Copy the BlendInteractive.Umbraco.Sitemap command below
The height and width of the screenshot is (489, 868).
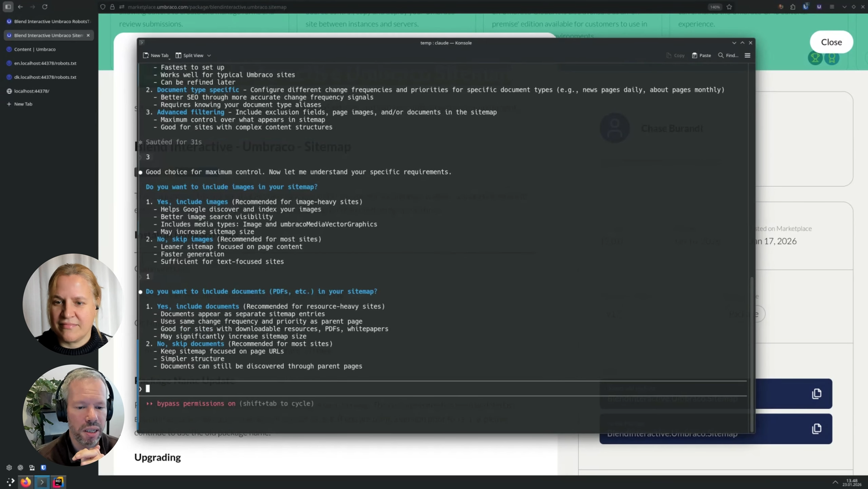pos(817,429)
